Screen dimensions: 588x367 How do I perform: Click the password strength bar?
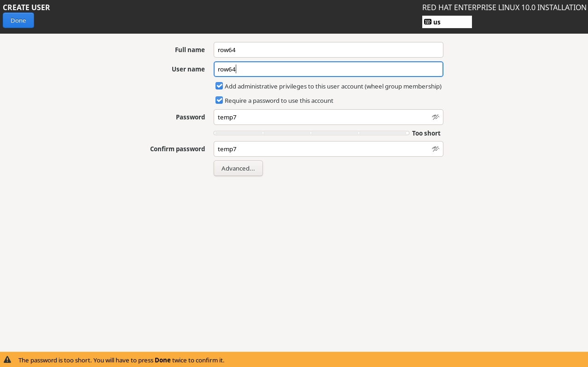(x=311, y=133)
